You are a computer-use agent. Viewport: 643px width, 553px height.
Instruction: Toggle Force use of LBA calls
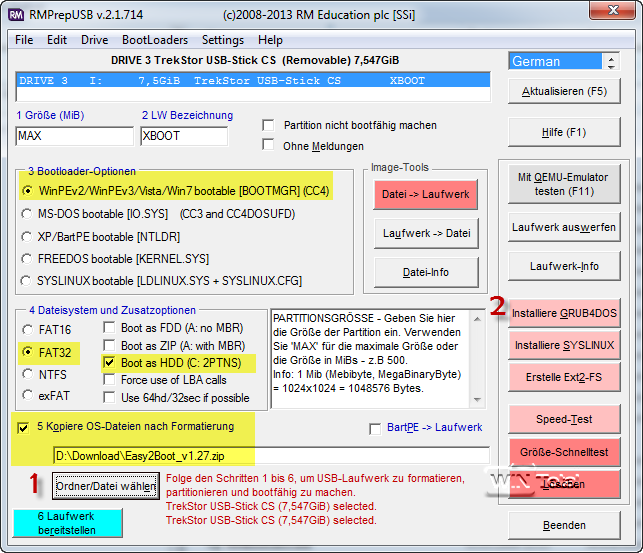(x=109, y=380)
